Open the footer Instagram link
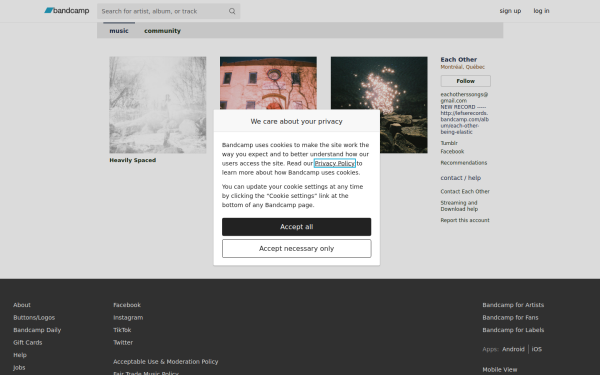Screen dimensions: 600x375 pyautogui.click(x=128, y=318)
